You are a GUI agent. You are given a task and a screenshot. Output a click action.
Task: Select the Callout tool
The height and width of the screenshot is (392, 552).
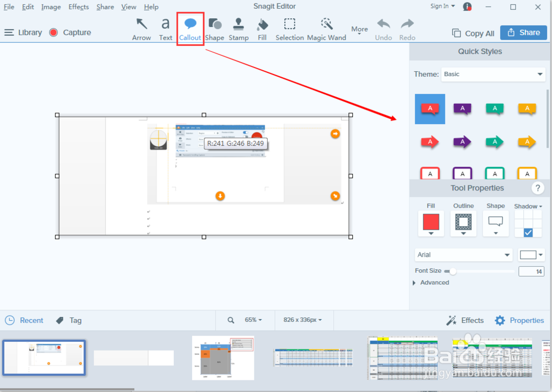tap(190, 29)
